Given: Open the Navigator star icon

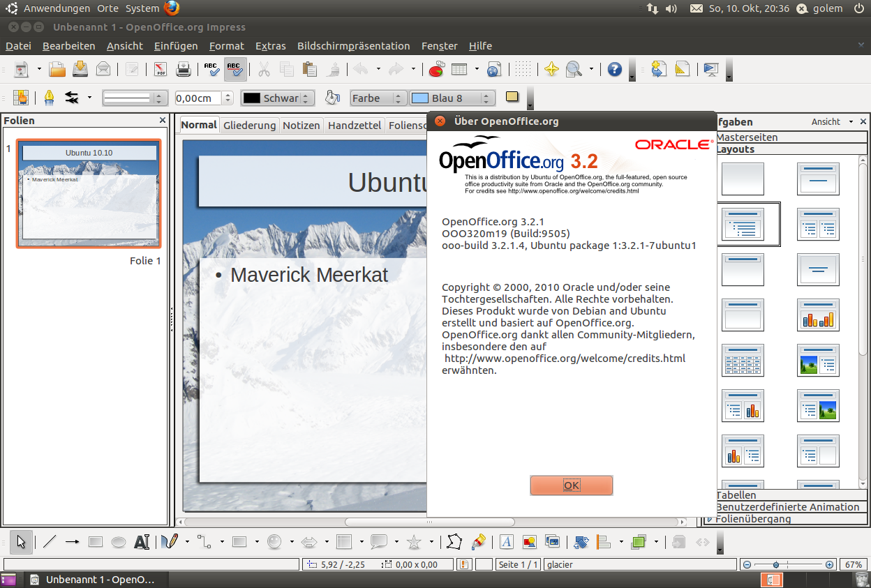Looking at the screenshot, I should 551,69.
